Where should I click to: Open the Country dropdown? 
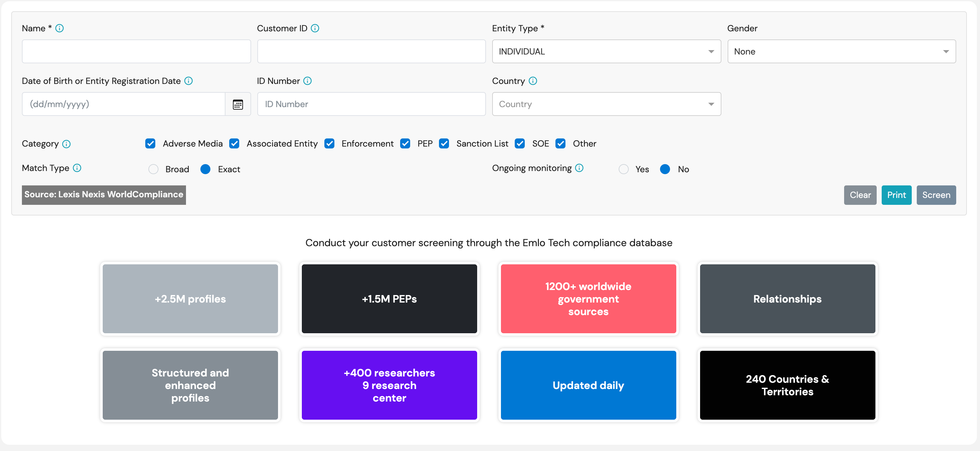pyautogui.click(x=606, y=104)
